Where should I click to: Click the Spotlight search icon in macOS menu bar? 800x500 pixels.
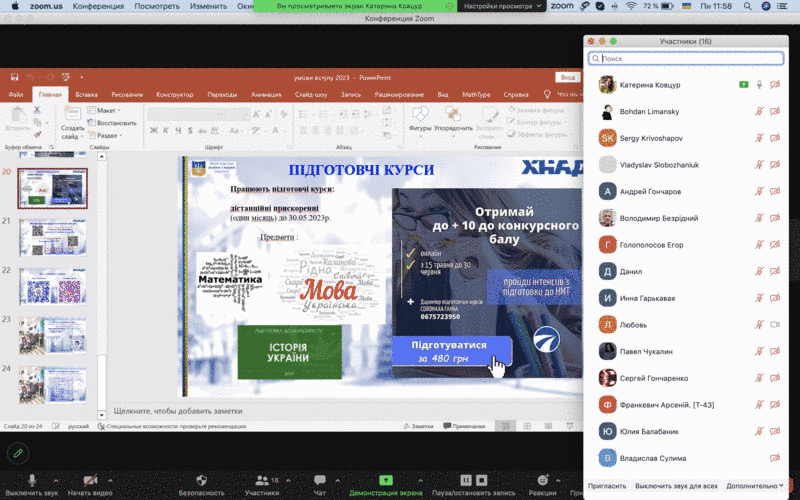click(x=747, y=6)
